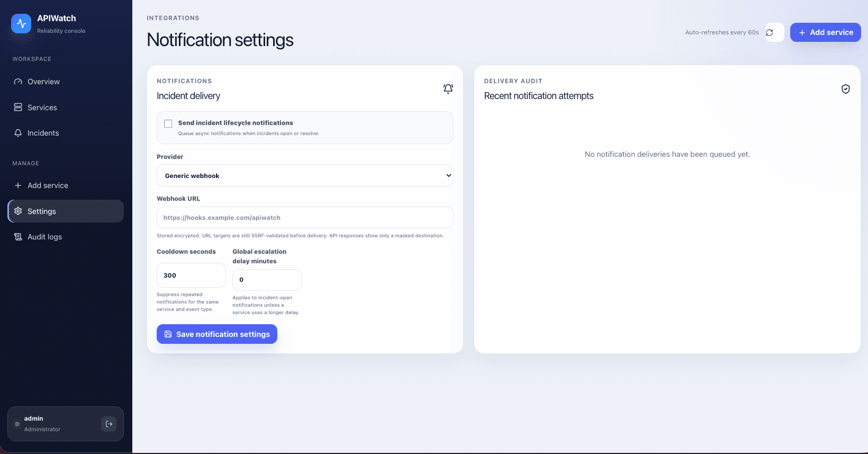Viewport: 868px width, 454px height.
Task: Click the Settings gear icon
Action: [18, 211]
